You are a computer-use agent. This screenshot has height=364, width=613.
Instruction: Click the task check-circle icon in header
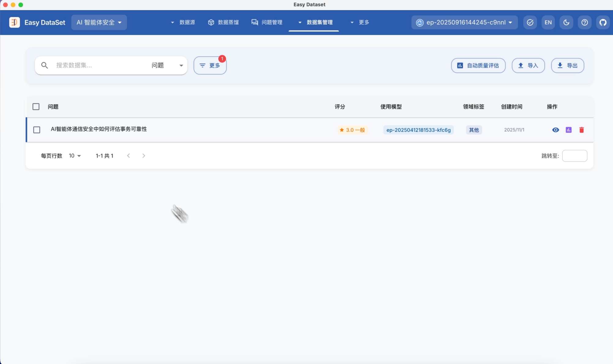[x=530, y=22]
